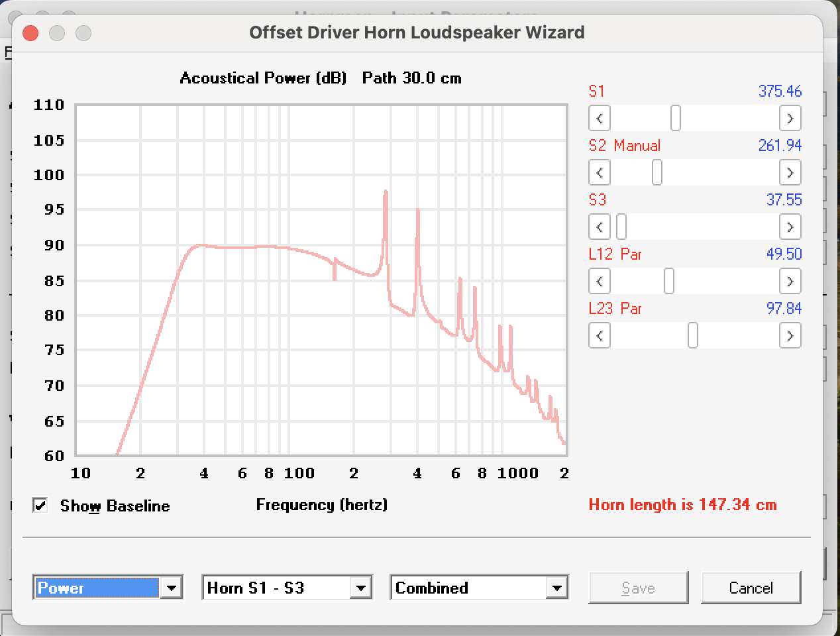
Task: Click the Save button
Action: 639,588
